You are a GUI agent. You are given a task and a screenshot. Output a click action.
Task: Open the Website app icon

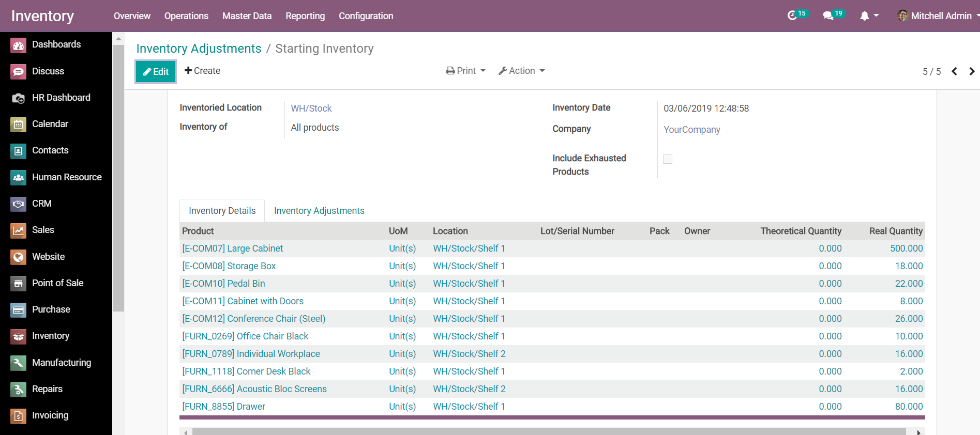[x=19, y=257]
